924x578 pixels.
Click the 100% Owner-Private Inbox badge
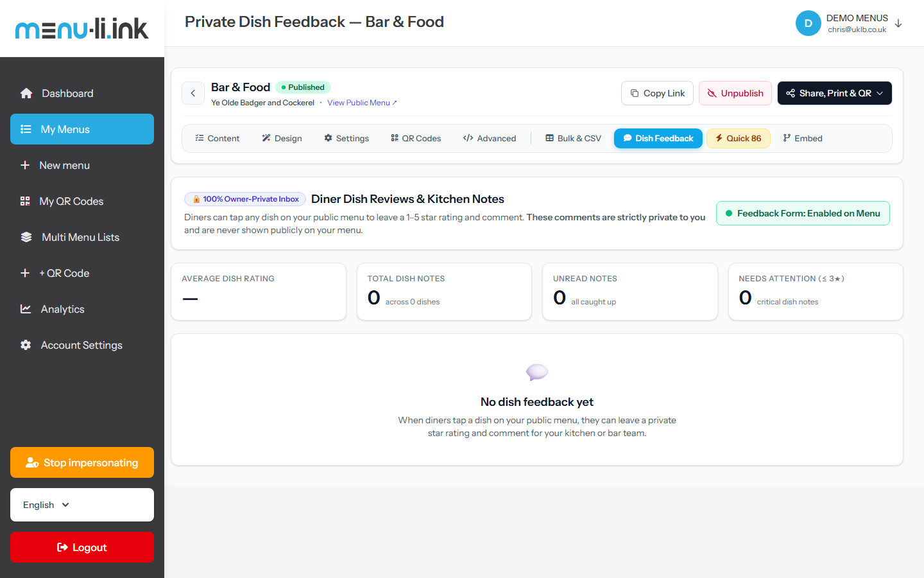[x=245, y=199]
